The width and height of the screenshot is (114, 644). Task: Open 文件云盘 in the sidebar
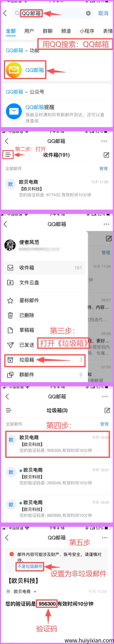click(x=45, y=282)
